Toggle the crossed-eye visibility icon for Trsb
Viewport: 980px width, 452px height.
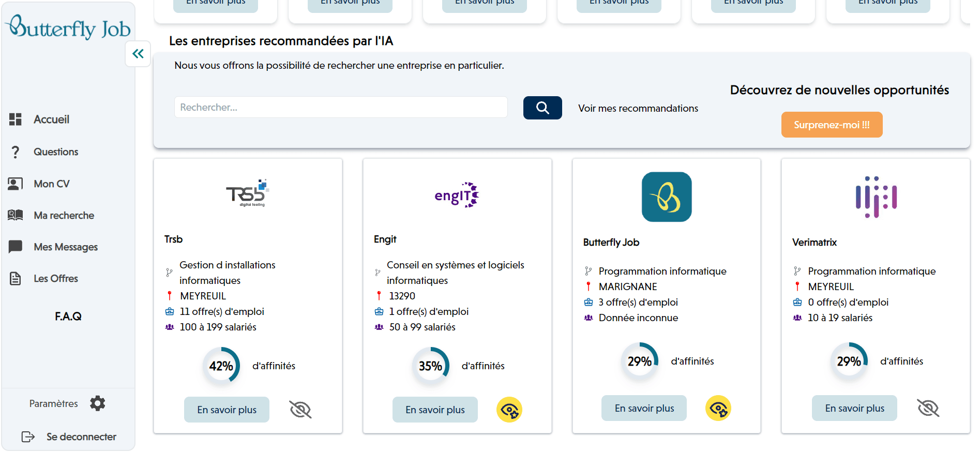(x=300, y=410)
